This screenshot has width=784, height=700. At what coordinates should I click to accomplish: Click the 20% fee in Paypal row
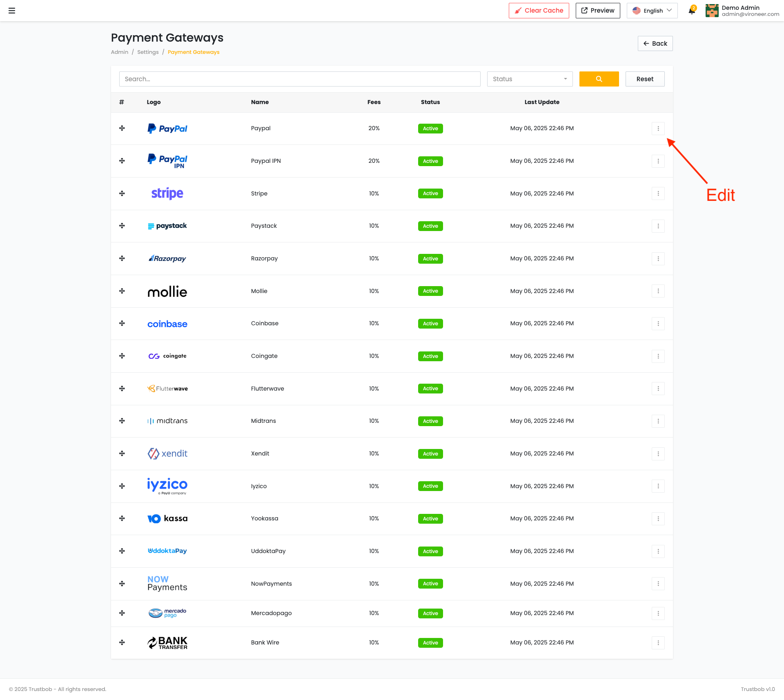click(x=374, y=129)
